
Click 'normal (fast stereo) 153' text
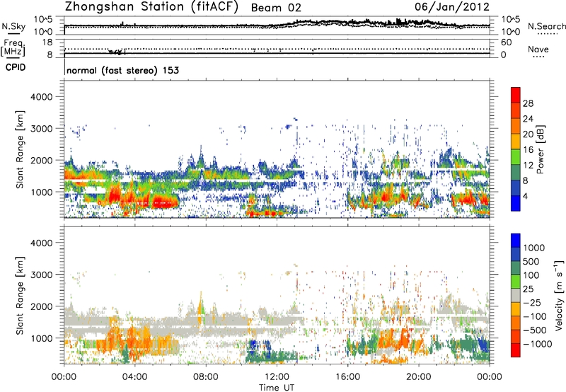point(122,70)
